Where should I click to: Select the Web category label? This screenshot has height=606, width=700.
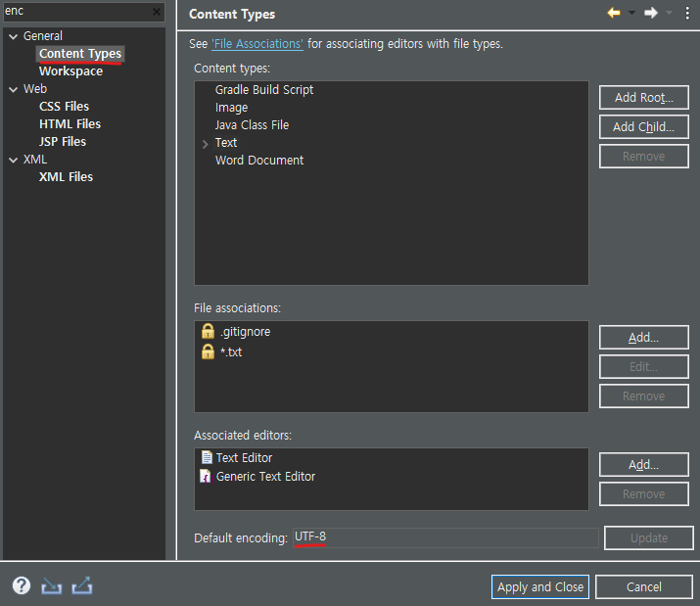coord(35,89)
